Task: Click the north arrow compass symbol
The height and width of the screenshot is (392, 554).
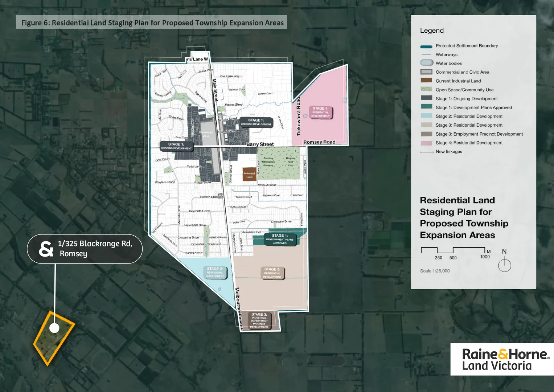Action: click(x=504, y=265)
